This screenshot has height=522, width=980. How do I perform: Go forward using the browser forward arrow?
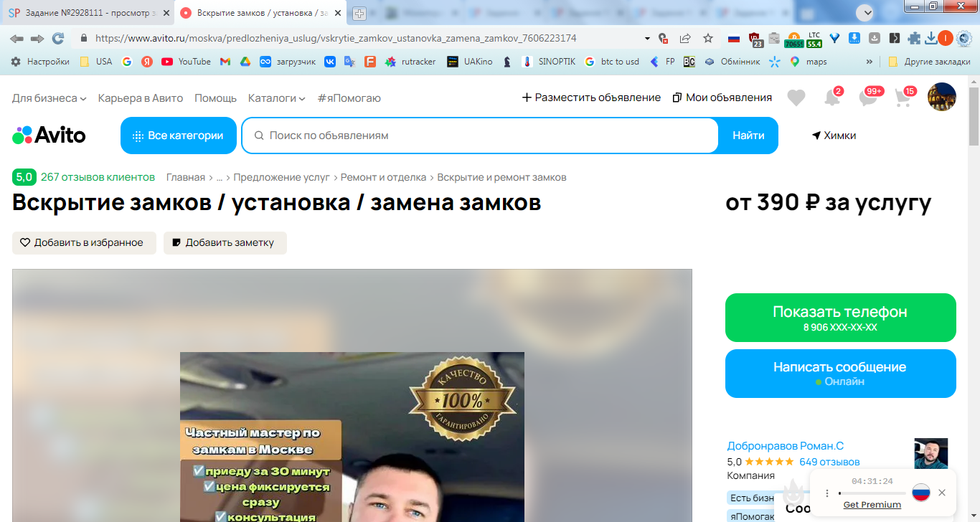37,38
